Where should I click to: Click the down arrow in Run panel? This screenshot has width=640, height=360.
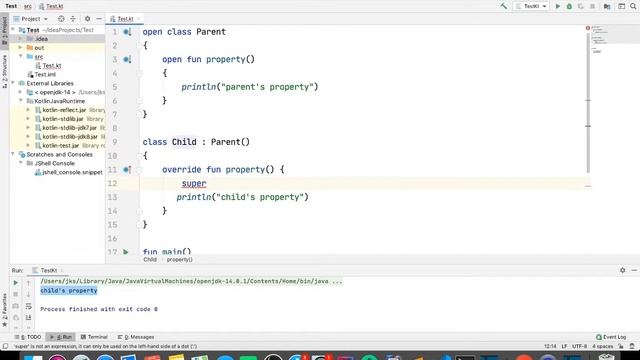tap(29, 294)
